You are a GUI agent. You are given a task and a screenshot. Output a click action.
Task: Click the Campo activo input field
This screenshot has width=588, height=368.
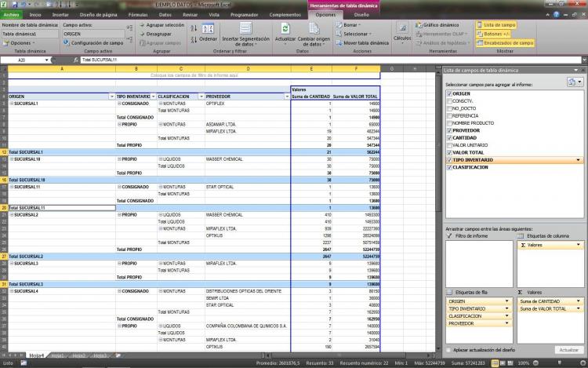pos(93,34)
